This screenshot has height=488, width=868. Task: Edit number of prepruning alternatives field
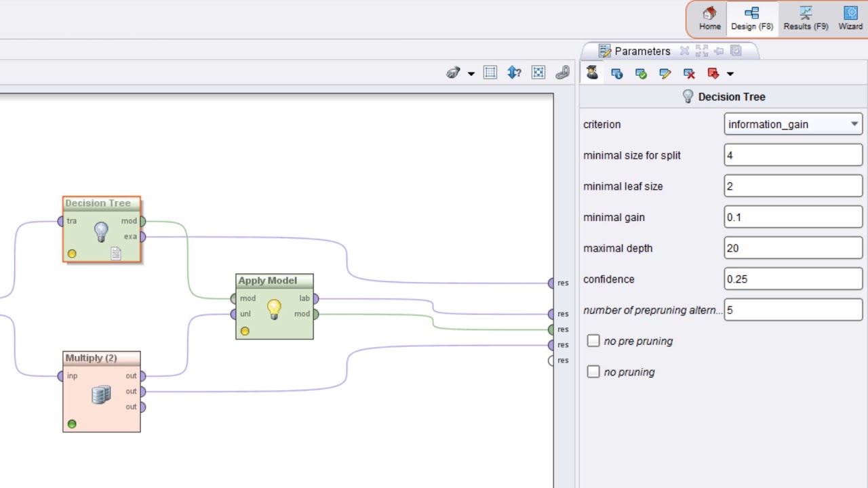click(x=793, y=310)
